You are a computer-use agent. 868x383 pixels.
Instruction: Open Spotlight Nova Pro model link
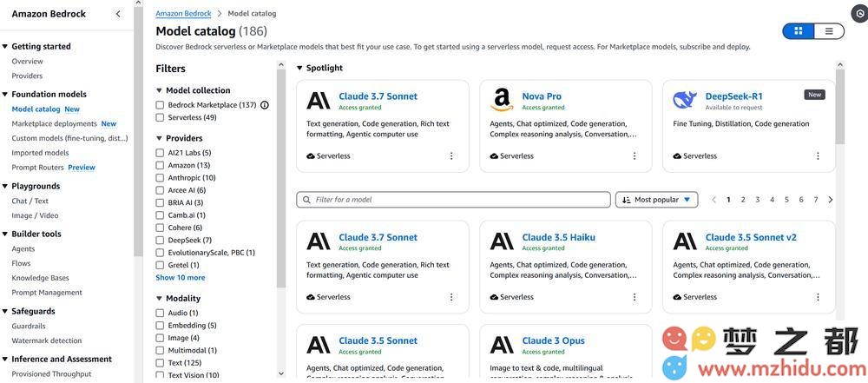tap(542, 96)
